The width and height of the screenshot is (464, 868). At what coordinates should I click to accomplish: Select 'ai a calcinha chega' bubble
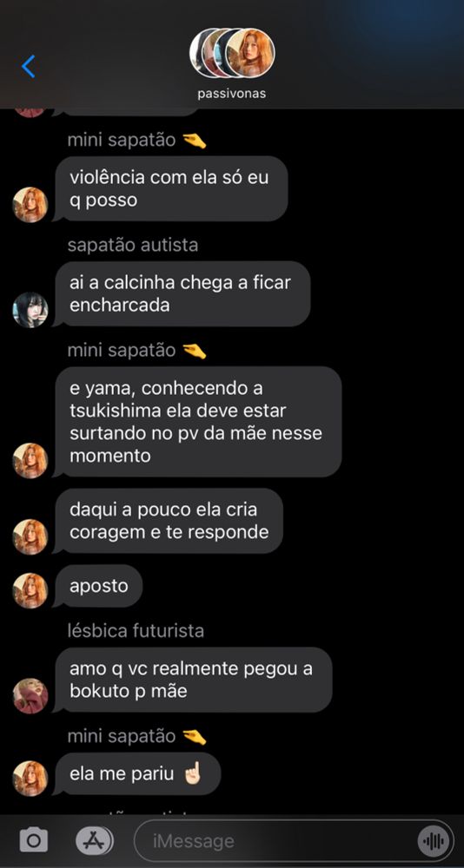[x=182, y=294]
